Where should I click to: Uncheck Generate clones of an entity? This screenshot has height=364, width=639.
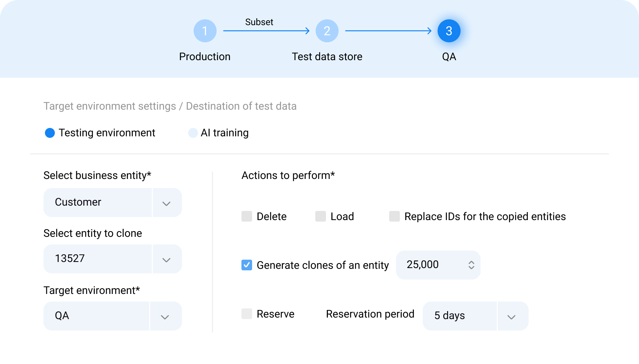(247, 265)
